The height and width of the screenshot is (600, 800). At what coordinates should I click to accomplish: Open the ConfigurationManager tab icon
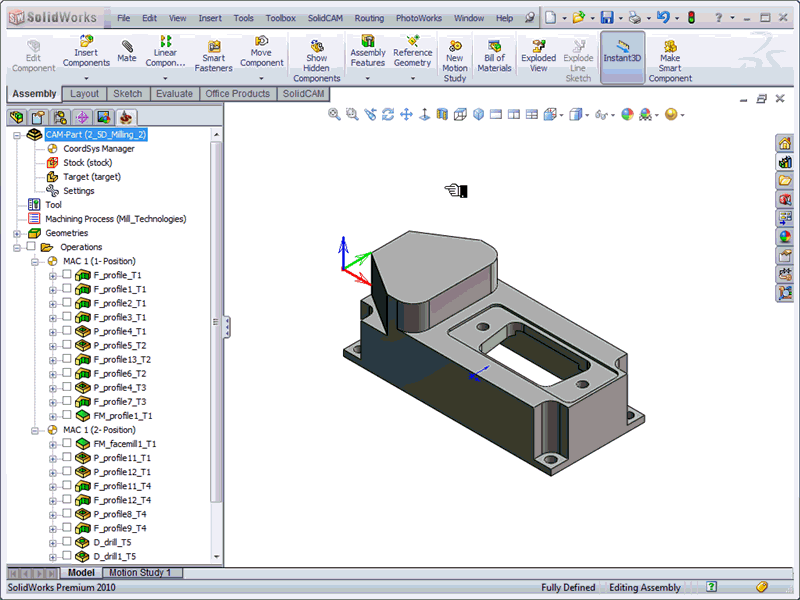click(60, 118)
